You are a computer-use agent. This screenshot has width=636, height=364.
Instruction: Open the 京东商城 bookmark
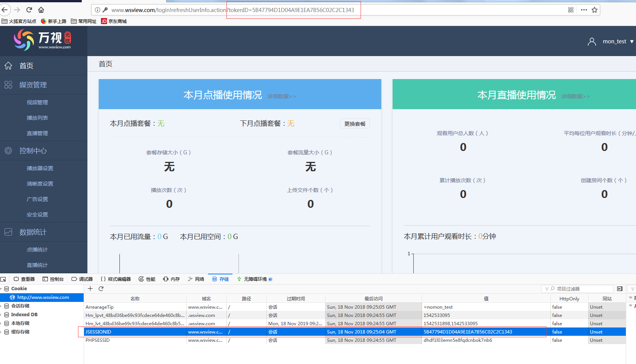point(114,21)
